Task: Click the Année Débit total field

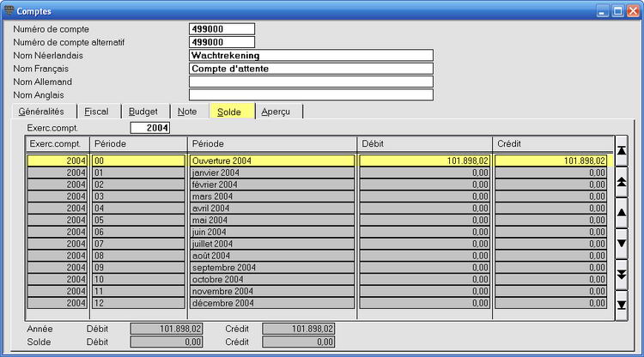Action: pyautogui.click(x=167, y=329)
